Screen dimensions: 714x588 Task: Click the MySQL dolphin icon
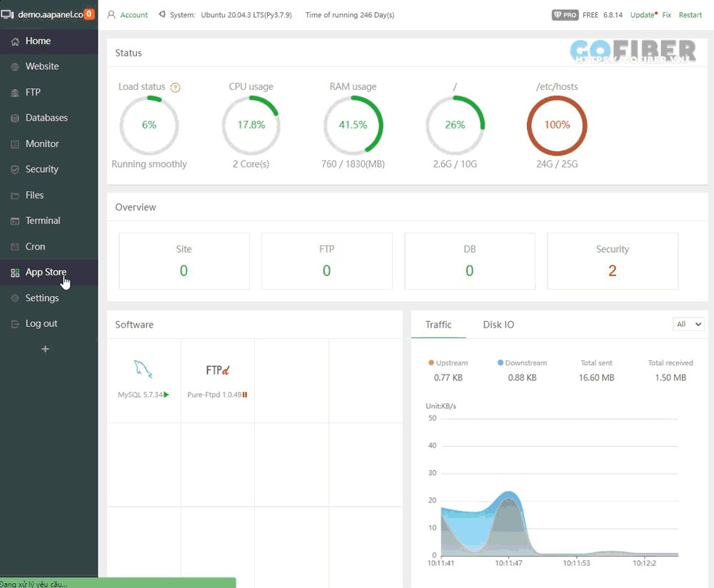coord(144,370)
